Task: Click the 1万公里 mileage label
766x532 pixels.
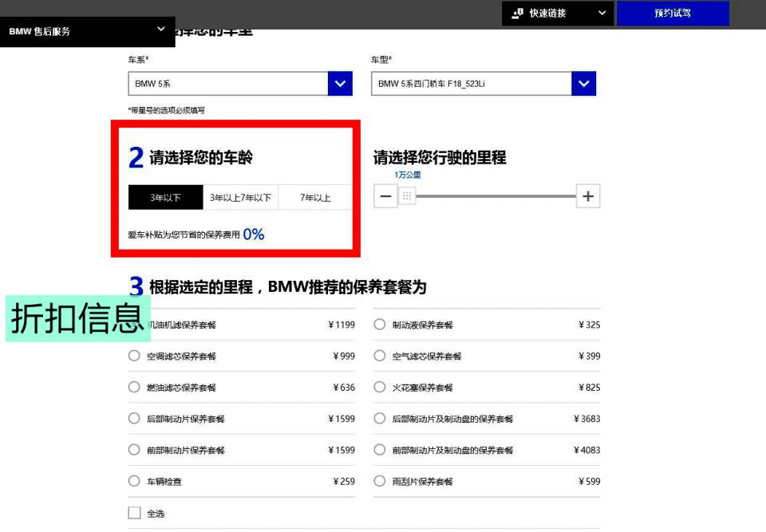Action: 408,175
